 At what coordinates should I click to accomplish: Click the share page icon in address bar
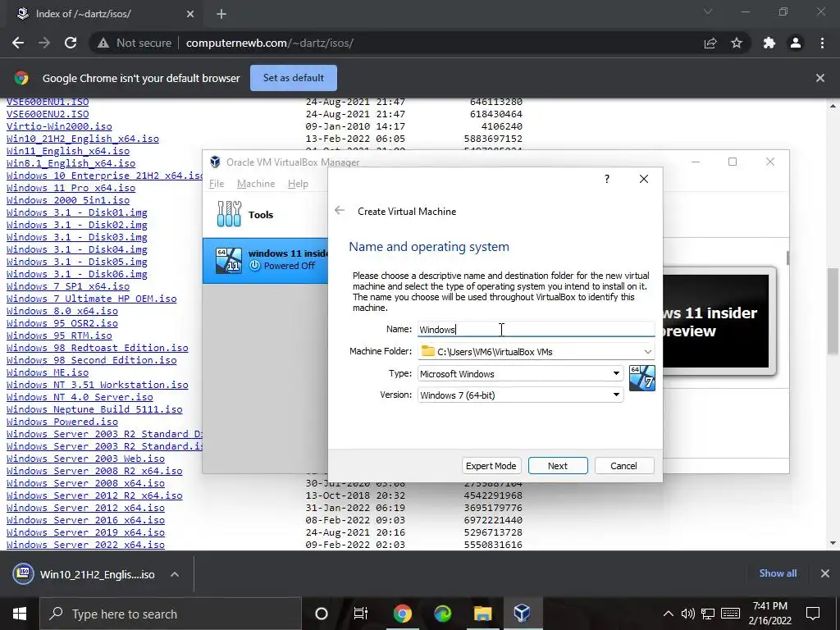710,43
